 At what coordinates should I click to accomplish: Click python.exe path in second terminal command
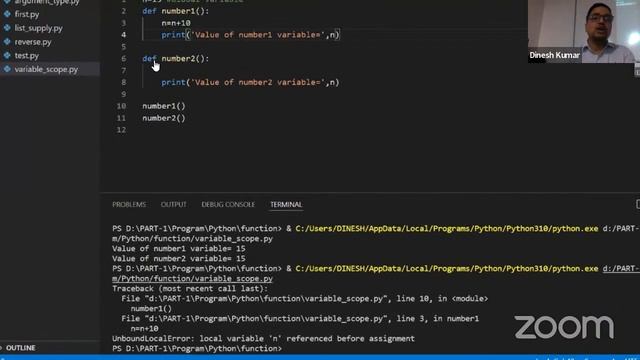[x=447, y=269]
